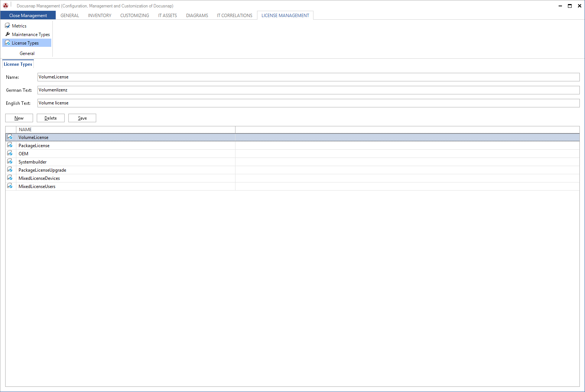The width and height of the screenshot is (585, 392).
Task: Select the OEM row
Action: click(292, 153)
